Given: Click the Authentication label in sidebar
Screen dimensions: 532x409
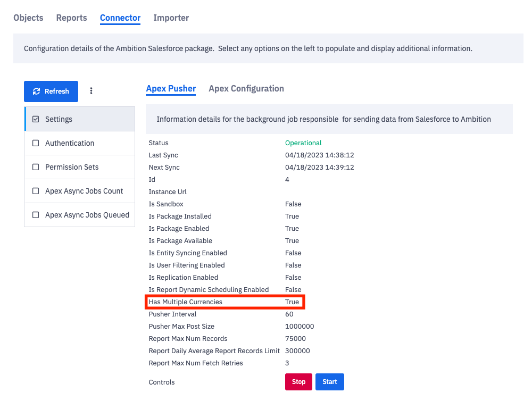Looking at the screenshot, I should pos(70,143).
